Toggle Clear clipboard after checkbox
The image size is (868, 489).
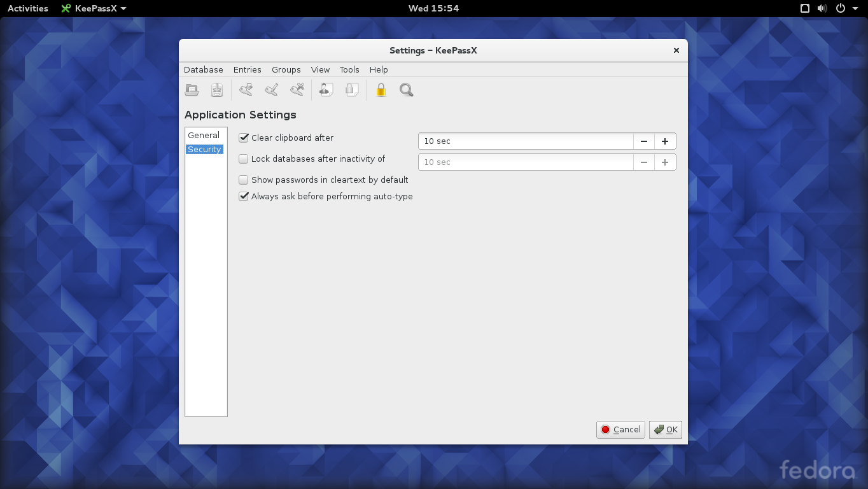[243, 138]
